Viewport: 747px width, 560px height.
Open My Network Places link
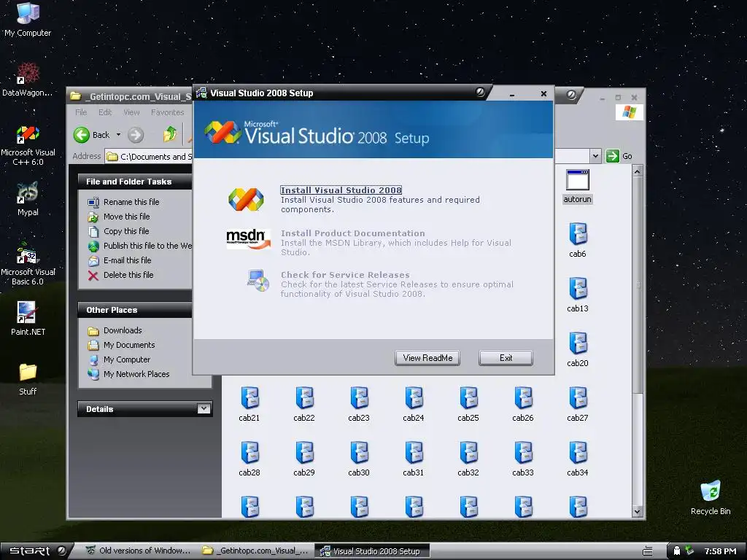coord(128,374)
